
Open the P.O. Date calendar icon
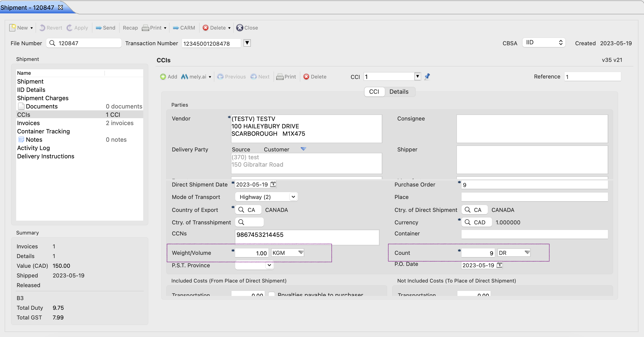499,265
